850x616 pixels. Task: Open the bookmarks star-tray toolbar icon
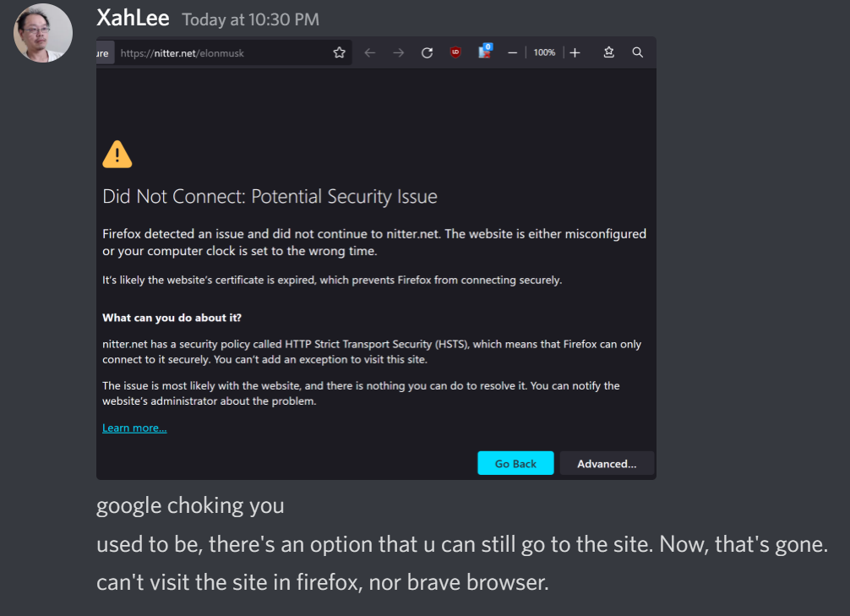608,52
